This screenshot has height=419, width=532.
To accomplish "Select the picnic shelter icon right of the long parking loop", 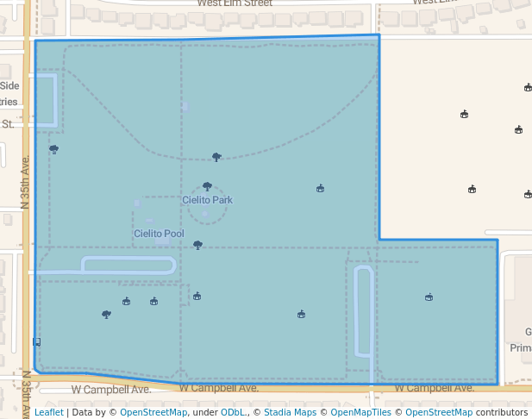I will coord(429,297).
